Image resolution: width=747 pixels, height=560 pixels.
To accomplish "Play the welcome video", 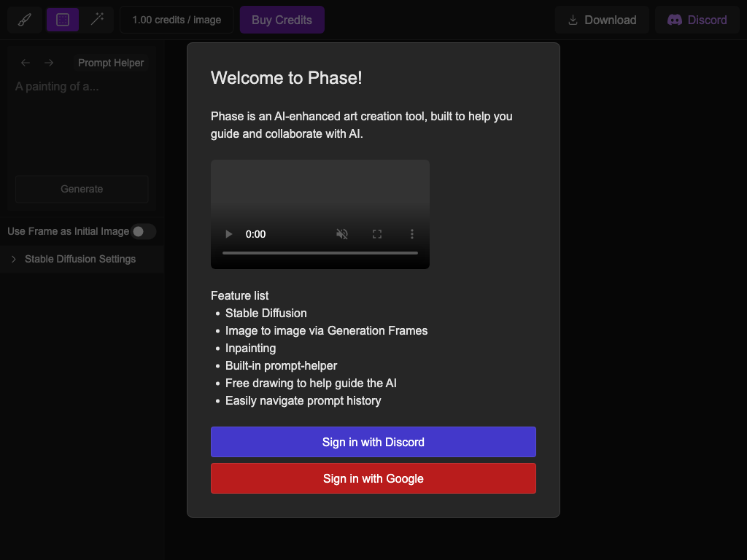I will click(228, 234).
